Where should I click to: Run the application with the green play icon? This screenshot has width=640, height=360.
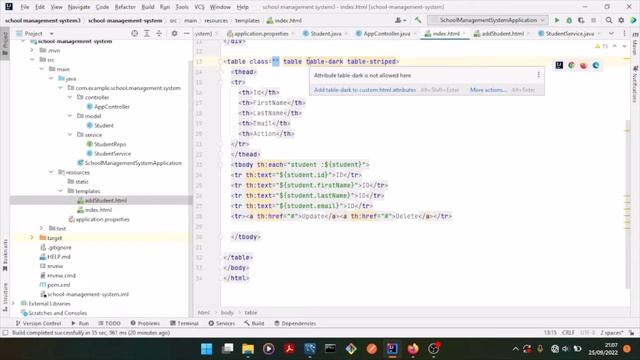pos(557,20)
